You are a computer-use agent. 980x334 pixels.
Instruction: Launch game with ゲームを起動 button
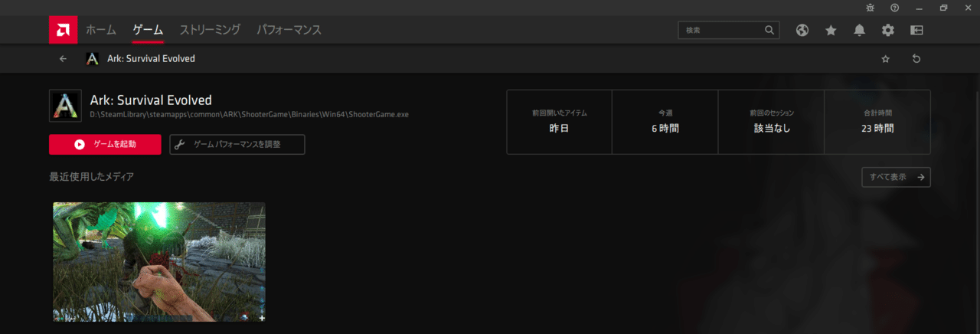click(105, 145)
